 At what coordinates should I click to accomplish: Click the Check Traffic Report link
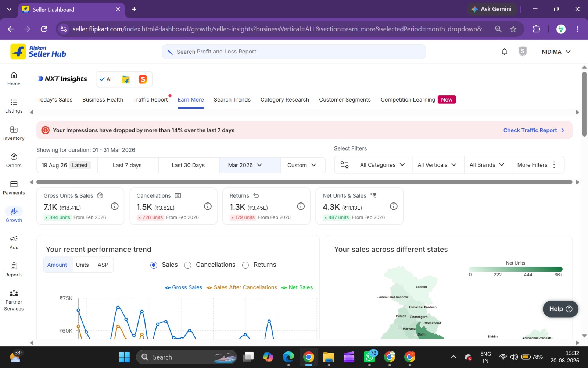coord(534,130)
